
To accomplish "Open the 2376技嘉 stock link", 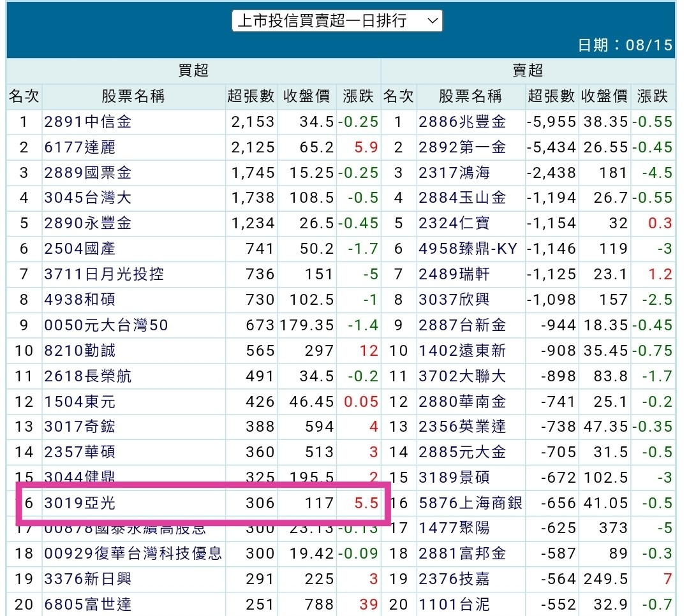I will [454, 579].
